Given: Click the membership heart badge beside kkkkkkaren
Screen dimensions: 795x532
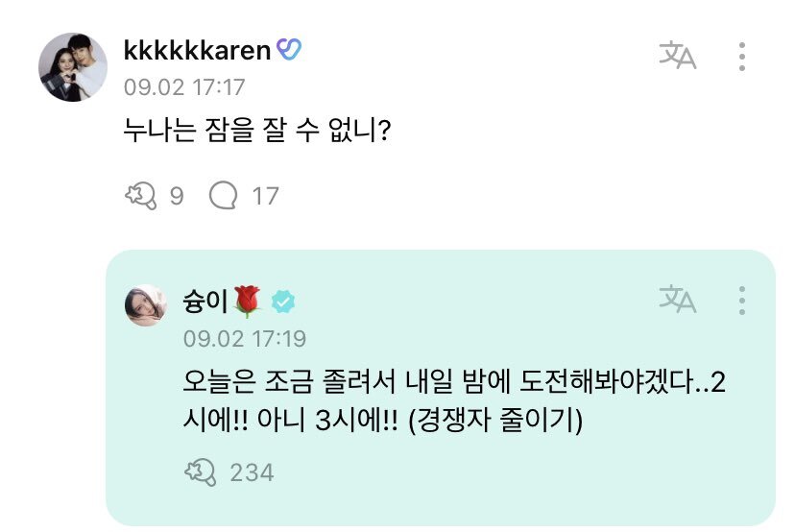Looking at the screenshot, I should 289,50.
